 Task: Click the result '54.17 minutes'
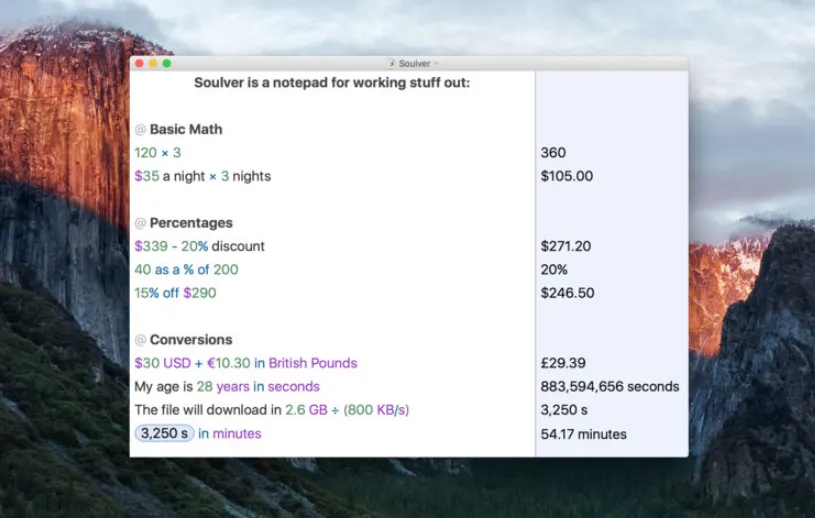pyautogui.click(x=583, y=434)
